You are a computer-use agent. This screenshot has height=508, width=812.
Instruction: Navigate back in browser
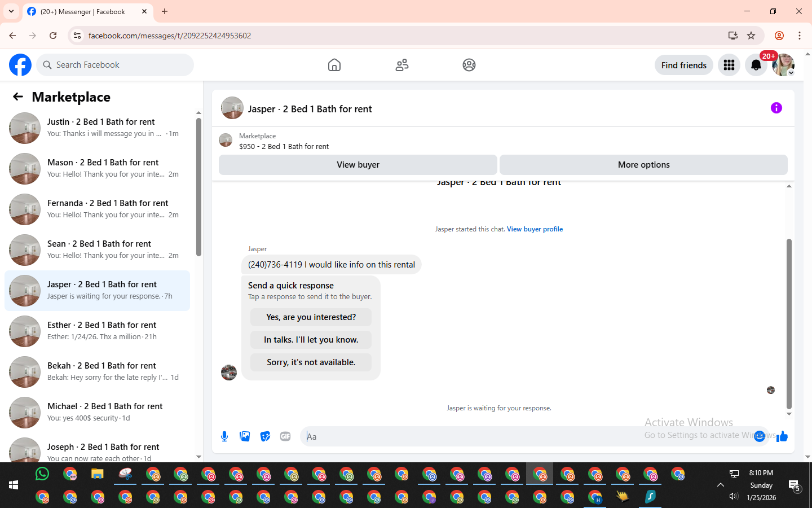coord(12,36)
